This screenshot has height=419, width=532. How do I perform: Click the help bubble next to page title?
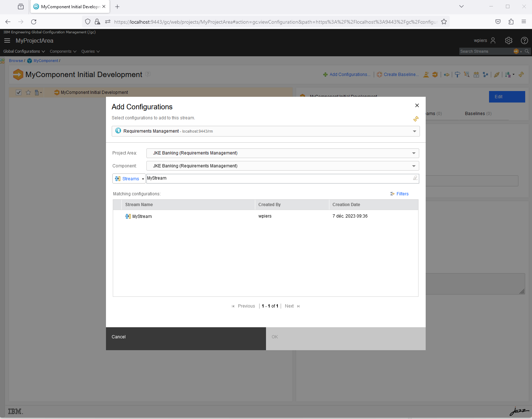pyautogui.click(x=148, y=74)
